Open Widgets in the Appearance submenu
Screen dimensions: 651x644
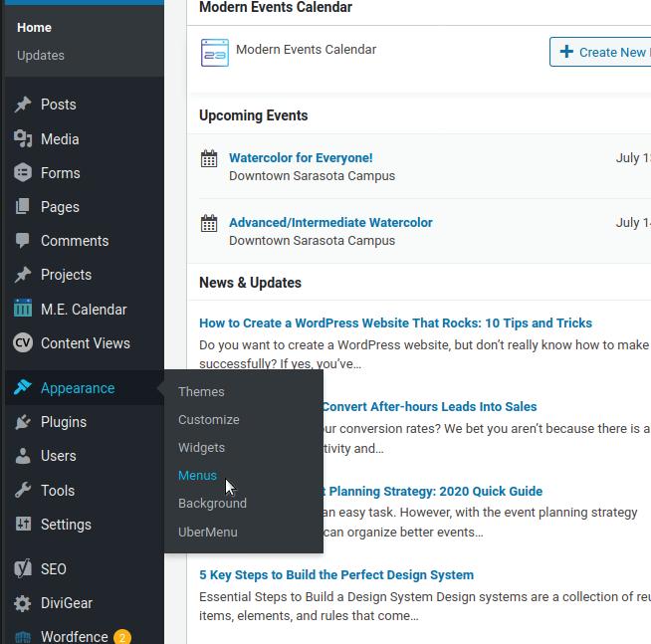pyautogui.click(x=201, y=447)
